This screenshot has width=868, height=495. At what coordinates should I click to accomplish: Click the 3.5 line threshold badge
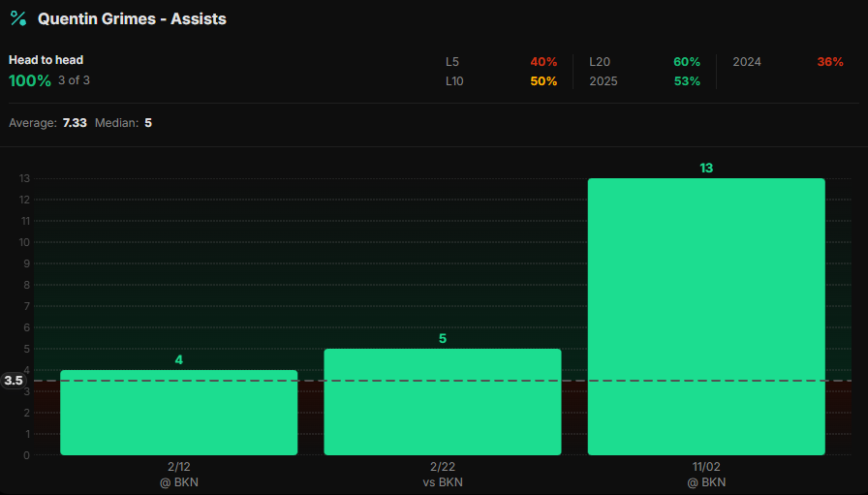pos(14,381)
